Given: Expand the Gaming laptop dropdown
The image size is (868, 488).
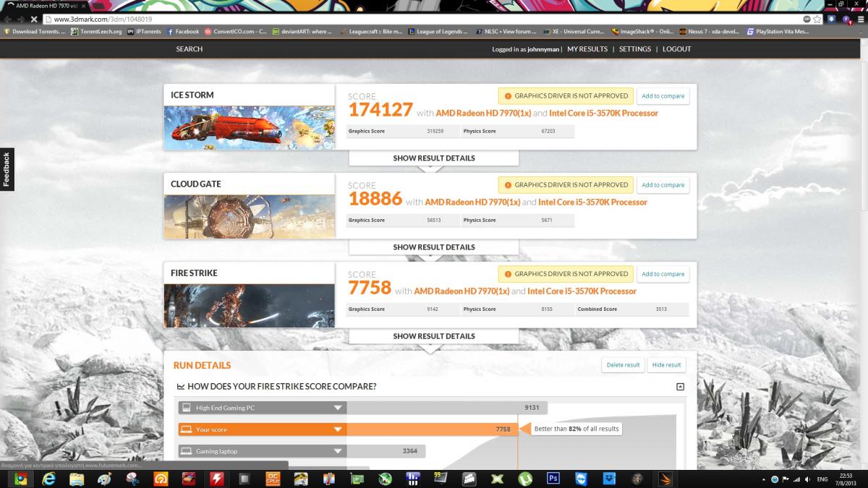Looking at the screenshot, I should click(x=338, y=451).
